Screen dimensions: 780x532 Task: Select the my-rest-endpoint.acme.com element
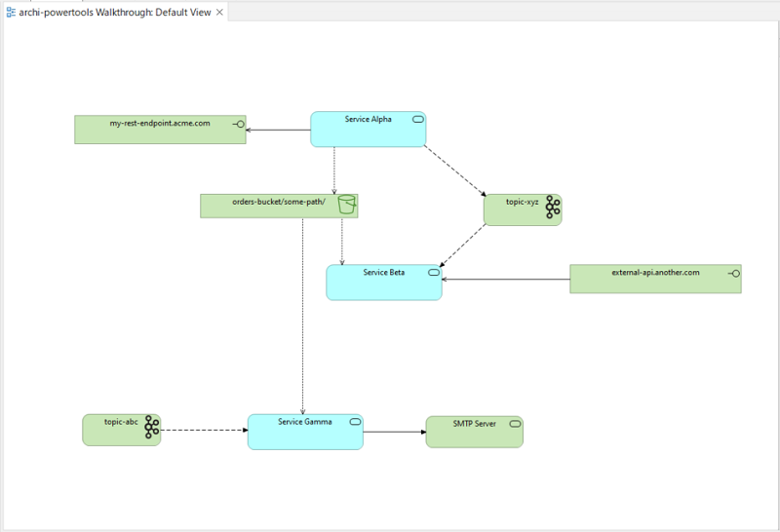click(x=160, y=130)
